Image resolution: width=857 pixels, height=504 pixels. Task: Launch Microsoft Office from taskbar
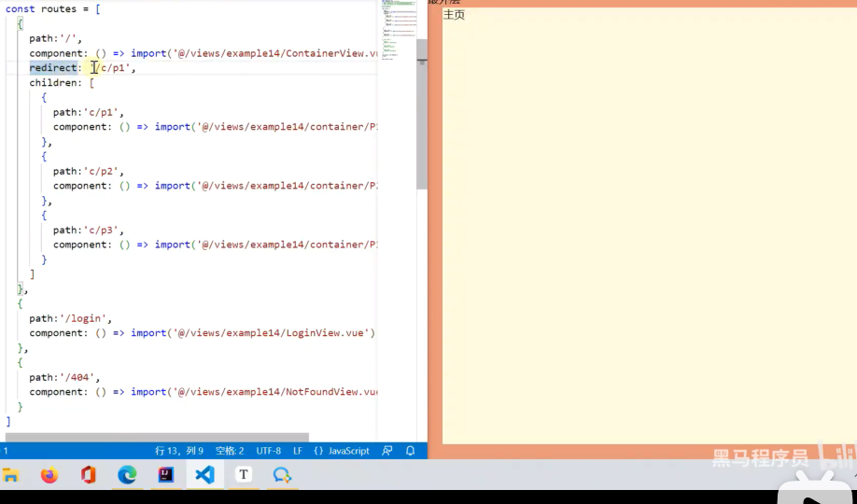point(89,475)
